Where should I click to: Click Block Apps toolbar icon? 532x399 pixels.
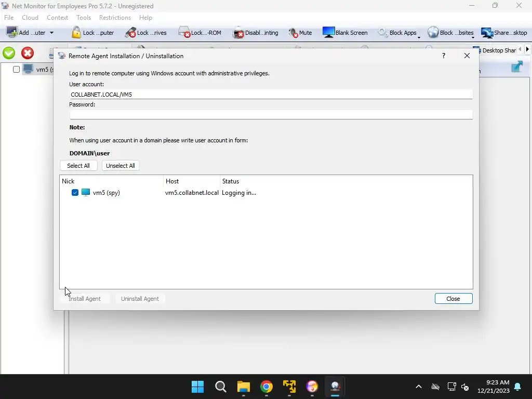(x=383, y=33)
